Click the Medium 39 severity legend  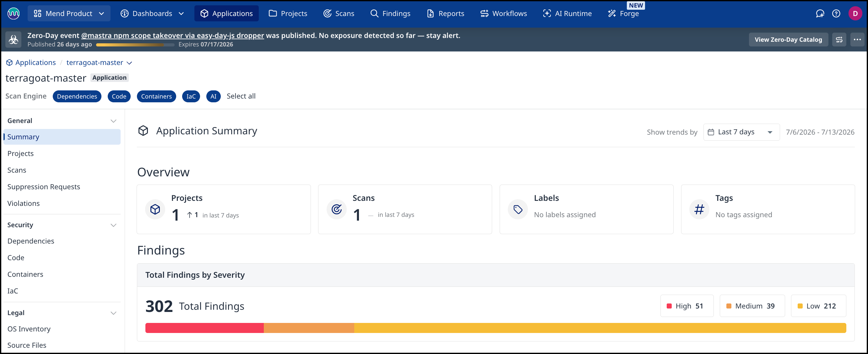(x=752, y=306)
